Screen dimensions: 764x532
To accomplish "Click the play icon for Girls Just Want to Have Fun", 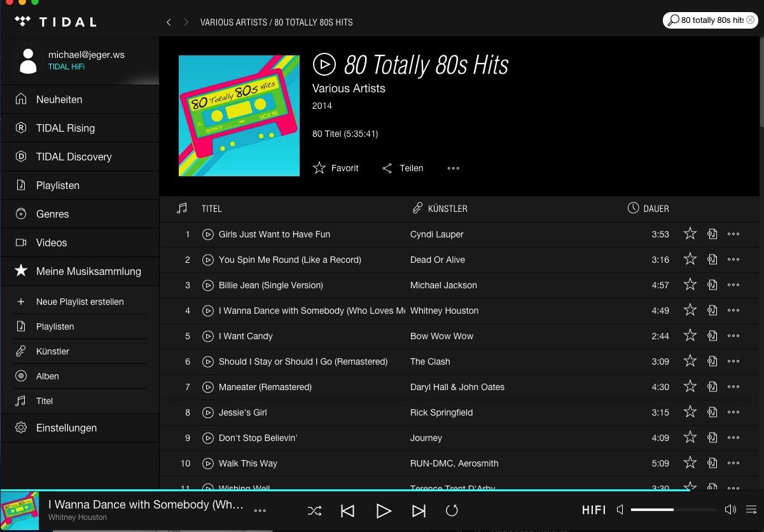I will pyautogui.click(x=207, y=234).
